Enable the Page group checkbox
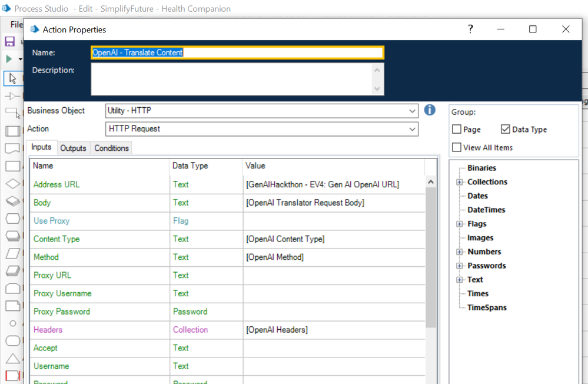Viewport: 588px width, 384px height. coord(457,130)
